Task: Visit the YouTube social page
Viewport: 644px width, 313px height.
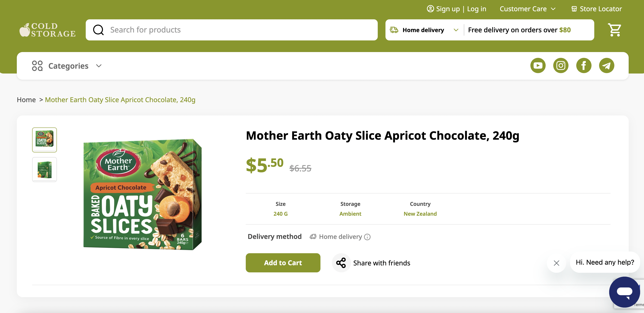Action: point(538,66)
